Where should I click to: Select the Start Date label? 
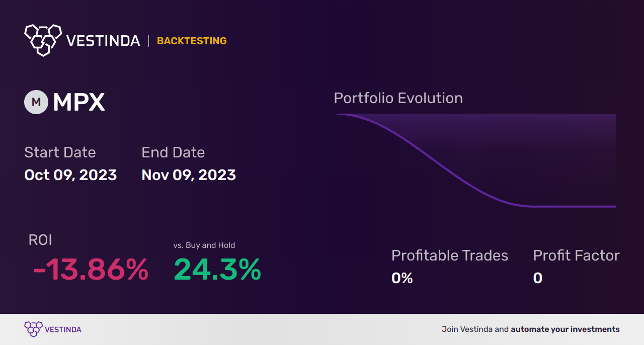click(x=60, y=152)
